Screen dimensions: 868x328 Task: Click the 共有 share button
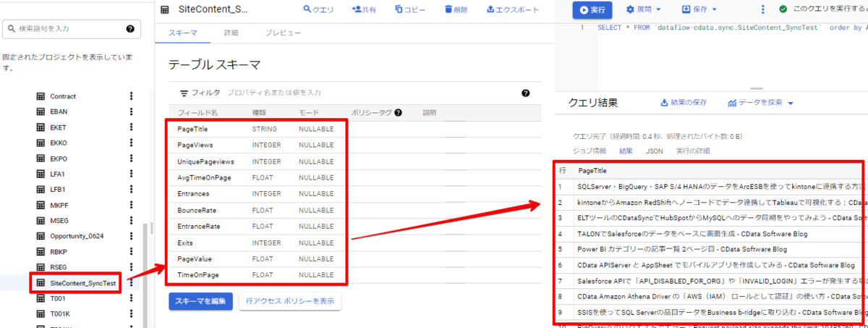(x=363, y=9)
